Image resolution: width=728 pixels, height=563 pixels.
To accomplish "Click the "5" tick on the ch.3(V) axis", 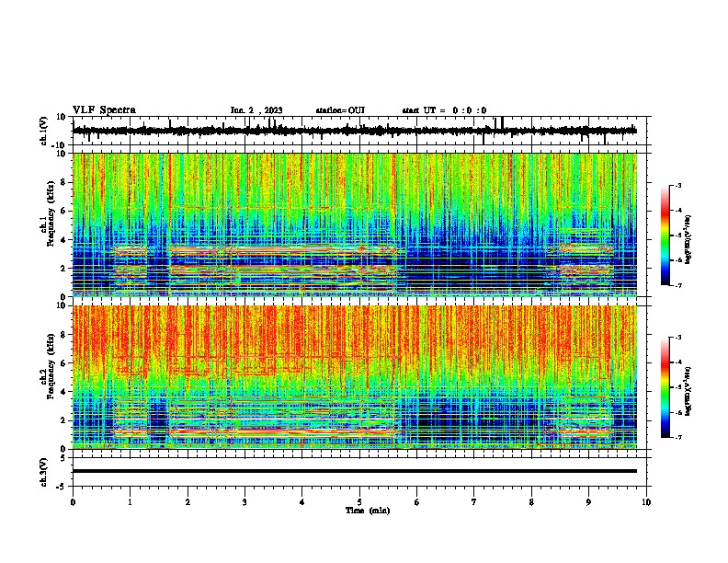I will click(63, 458).
